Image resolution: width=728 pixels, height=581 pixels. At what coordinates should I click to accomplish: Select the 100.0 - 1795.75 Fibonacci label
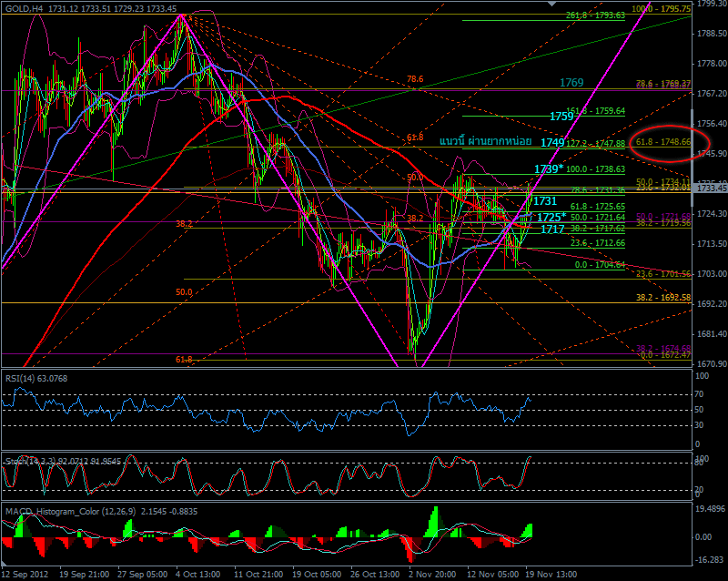point(662,9)
